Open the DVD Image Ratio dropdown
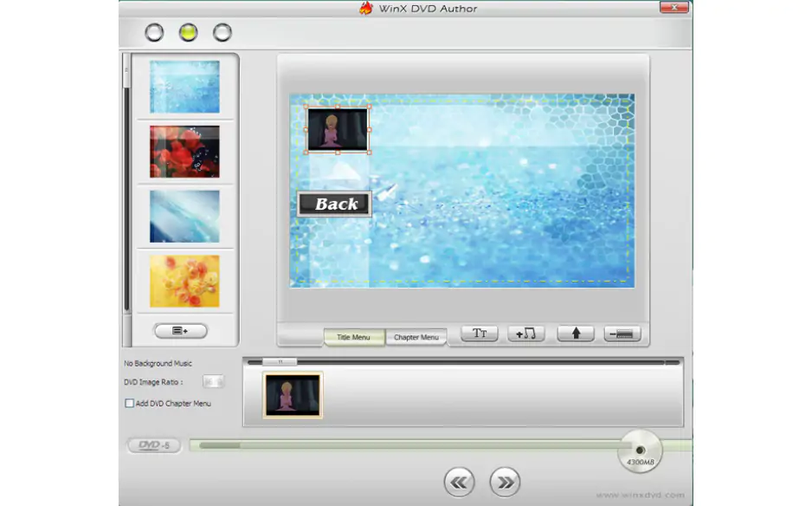Viewport: 812px width, 506px height. click(213, 382)
